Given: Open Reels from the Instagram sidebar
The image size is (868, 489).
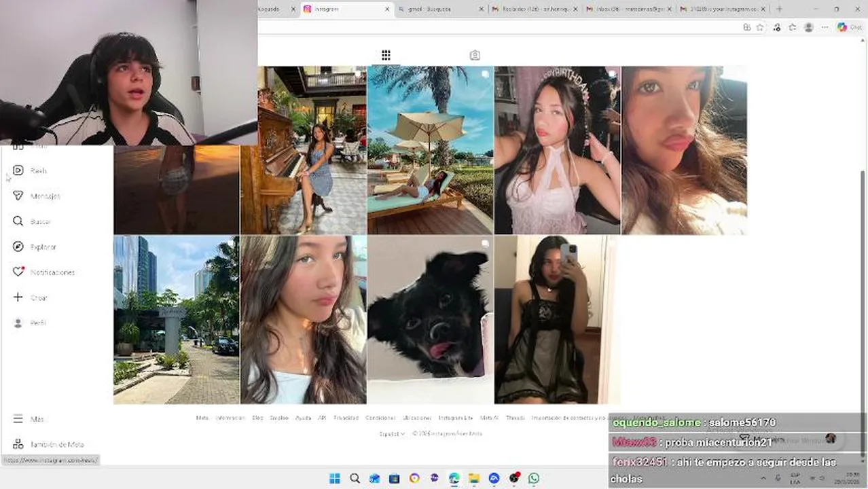Looking at the screenshot, I should [x=30, y=170].
